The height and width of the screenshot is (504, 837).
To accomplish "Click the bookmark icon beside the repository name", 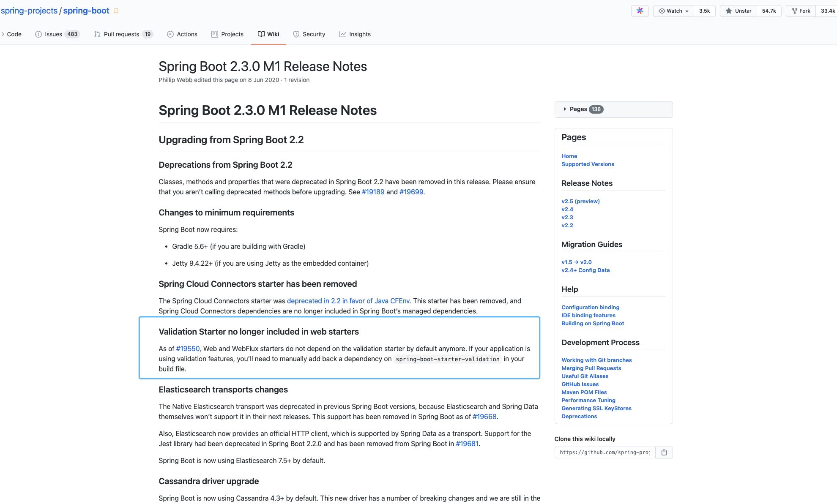I will tap(116, 11).
